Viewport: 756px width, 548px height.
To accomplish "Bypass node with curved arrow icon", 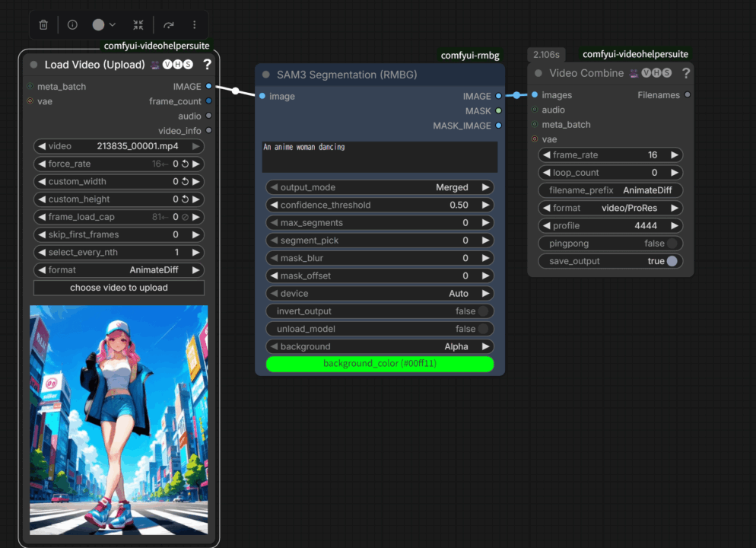I will point(168,24).
